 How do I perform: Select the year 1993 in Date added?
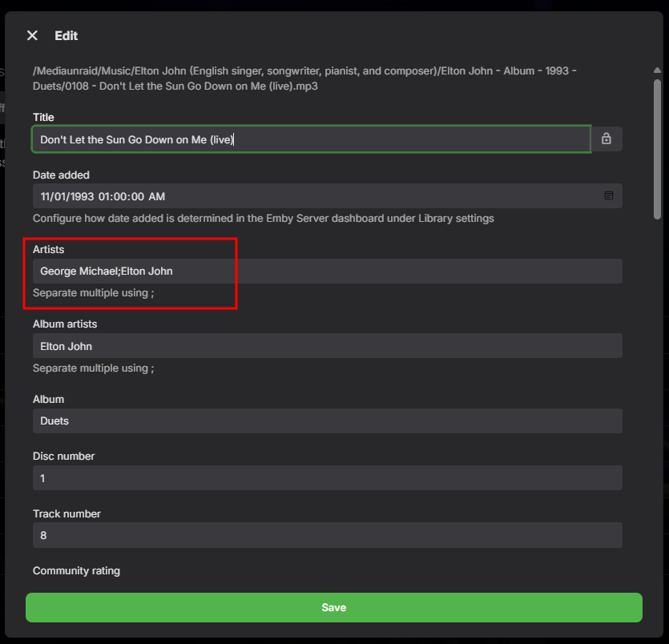82,196
